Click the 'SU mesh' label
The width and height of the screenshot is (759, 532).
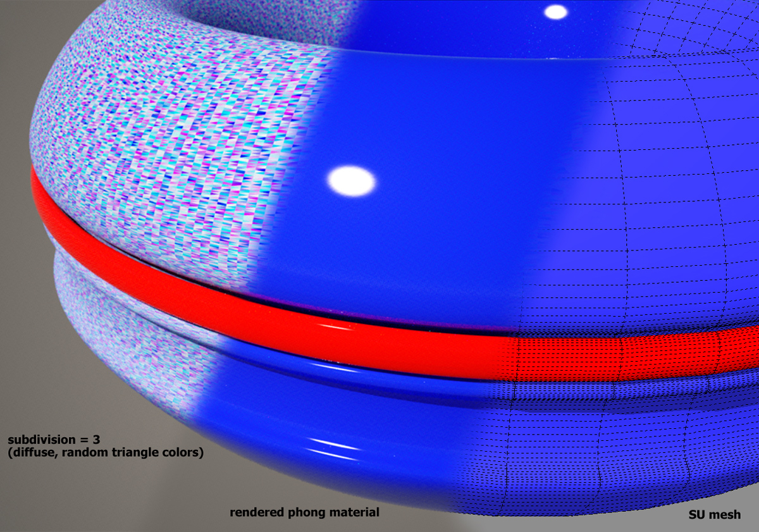[713, 515]
